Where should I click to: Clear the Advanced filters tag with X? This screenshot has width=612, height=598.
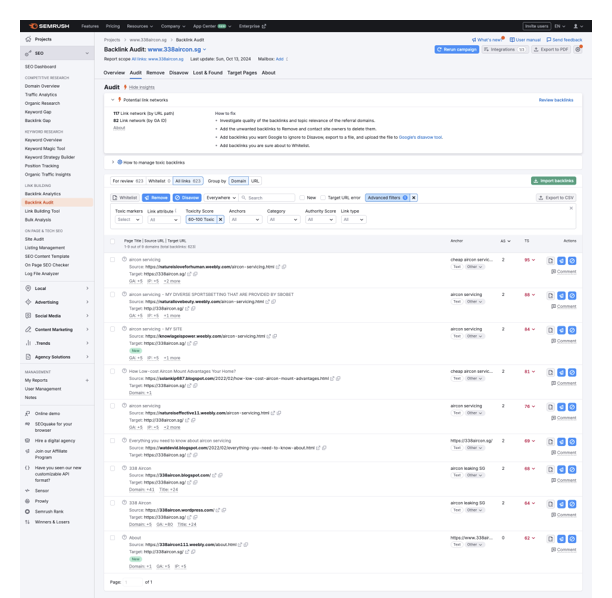coord(414,198)
